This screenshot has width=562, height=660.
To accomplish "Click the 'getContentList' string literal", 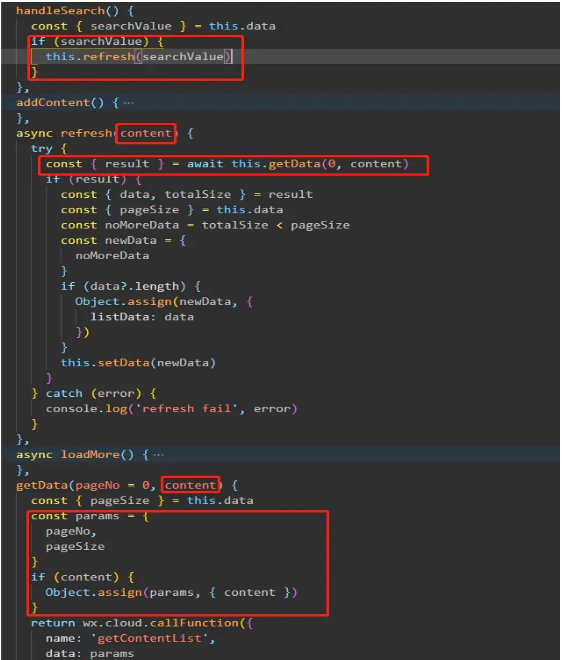I will pyautogui.click(x=150, y=639).
